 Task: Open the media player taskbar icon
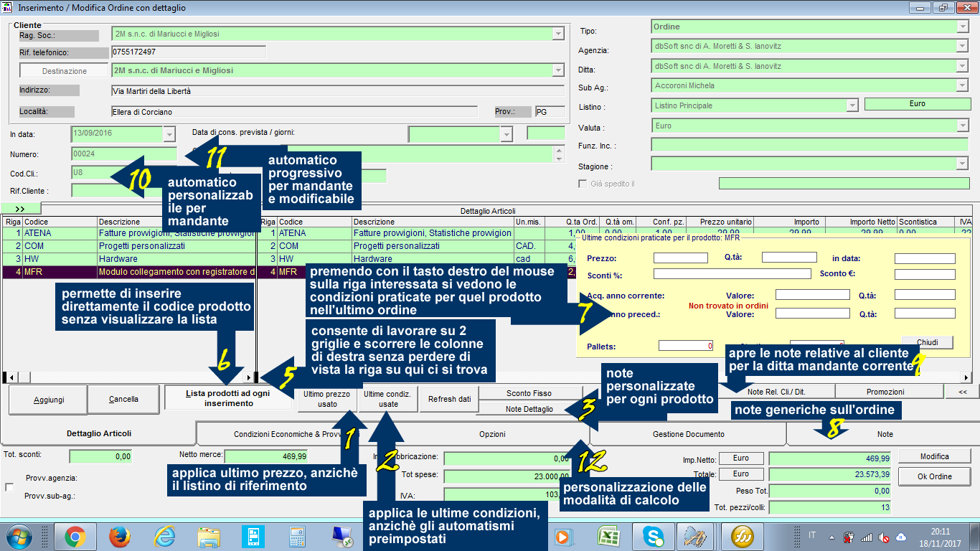click(565, 536)
